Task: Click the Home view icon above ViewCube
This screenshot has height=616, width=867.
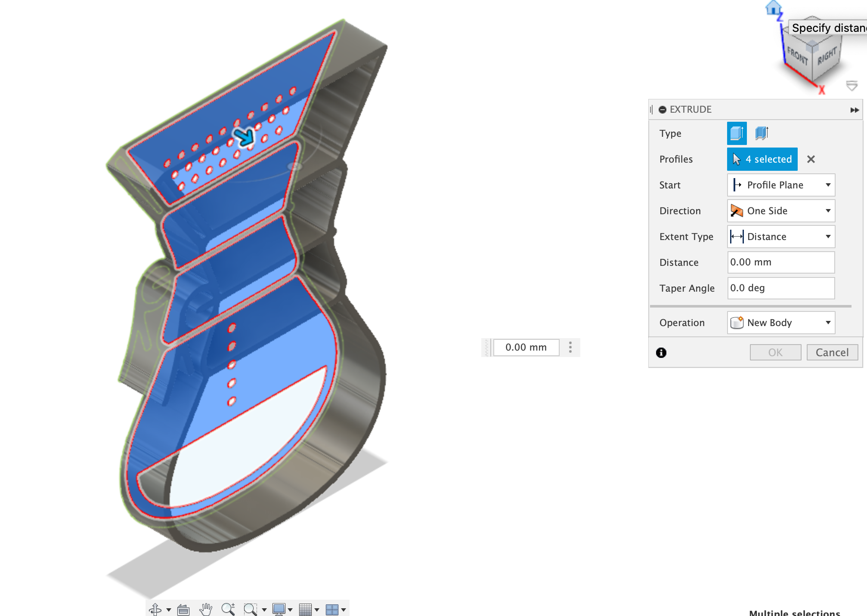Action: point(773,7)
